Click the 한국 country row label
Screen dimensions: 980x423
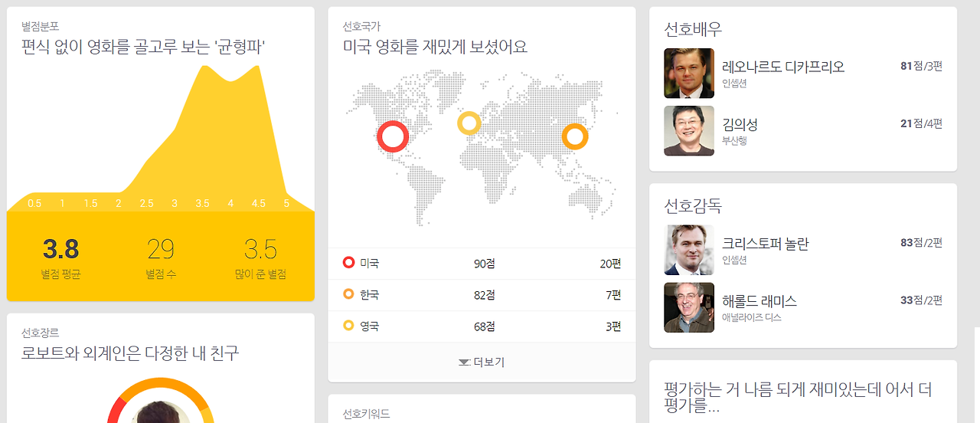point(370,294)
